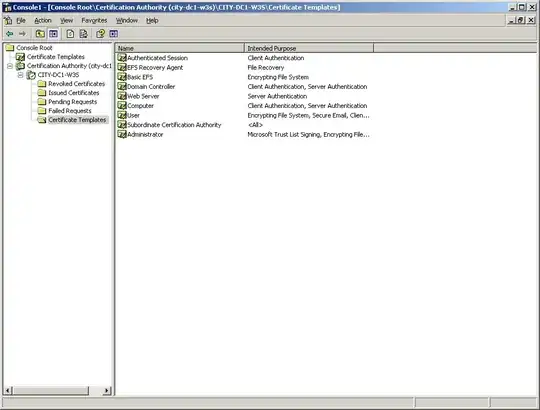Image resolution: width=540 pixels, height=410 pixels.
Task: Click the CITY-DC1-W3S server icon in tree
Action: (x=31, y=75)
